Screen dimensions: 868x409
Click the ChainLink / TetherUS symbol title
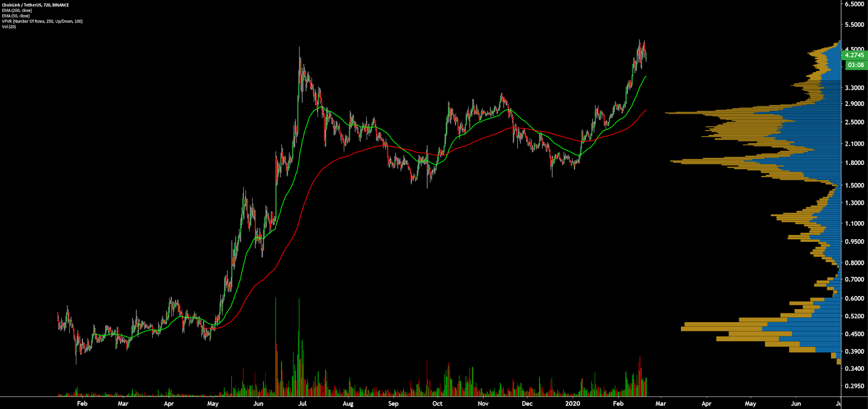pos(35,5)
